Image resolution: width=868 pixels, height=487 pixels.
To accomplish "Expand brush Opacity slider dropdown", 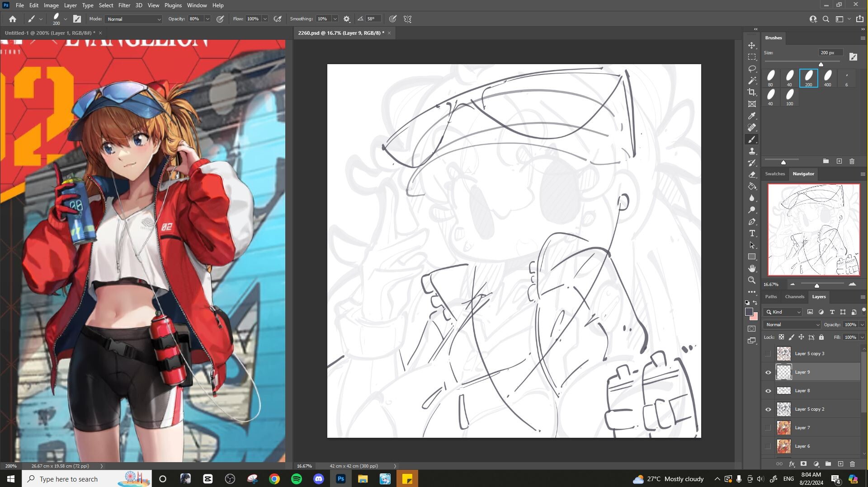I will [x=208, y=19].
